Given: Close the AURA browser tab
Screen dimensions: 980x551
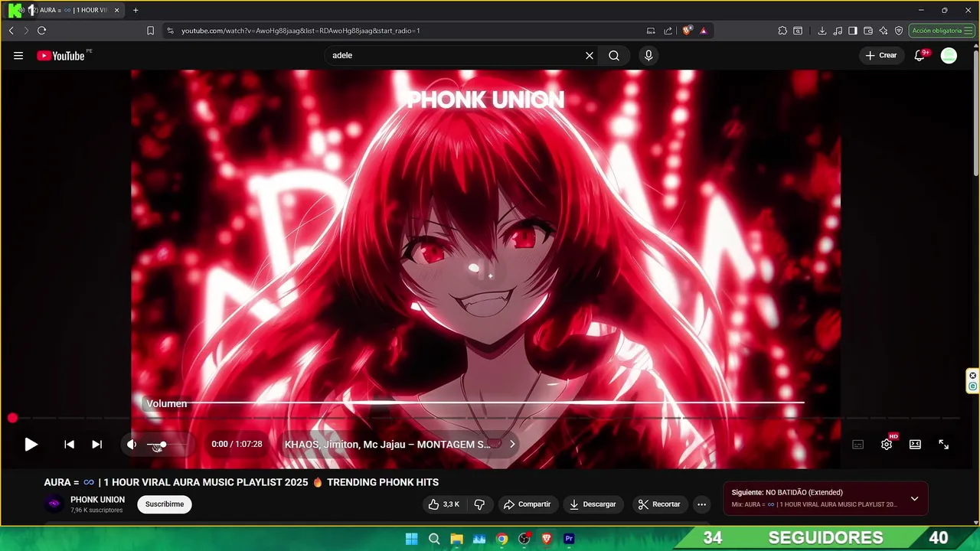Looking at the screenshot, I should [116, 10].
